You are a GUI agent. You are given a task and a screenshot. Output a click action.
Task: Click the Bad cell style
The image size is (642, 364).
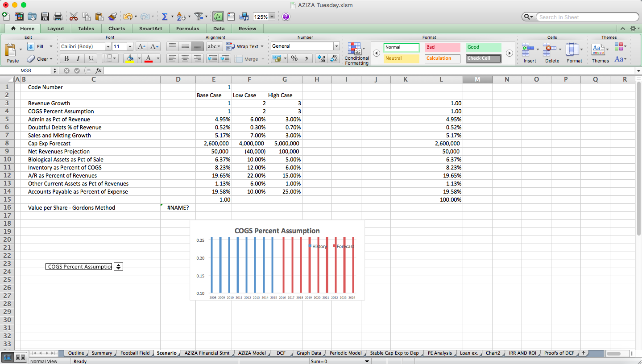click(x=442, y=47)
